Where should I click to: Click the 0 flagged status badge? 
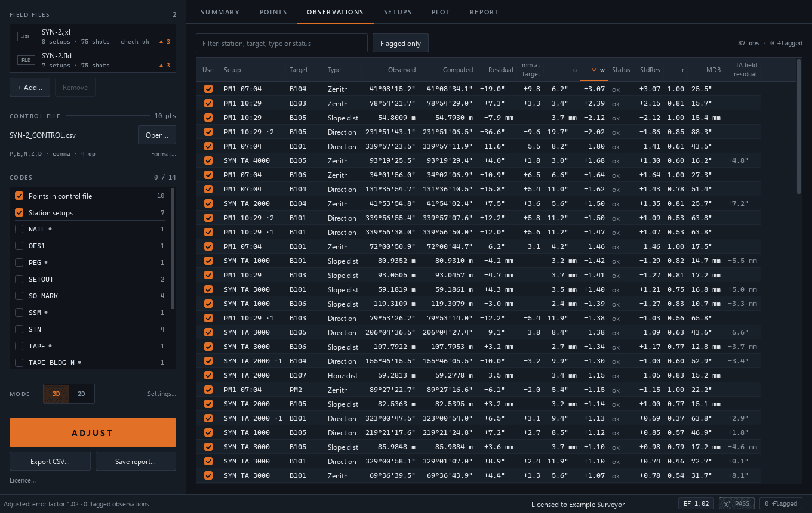[x=781, y=503]
